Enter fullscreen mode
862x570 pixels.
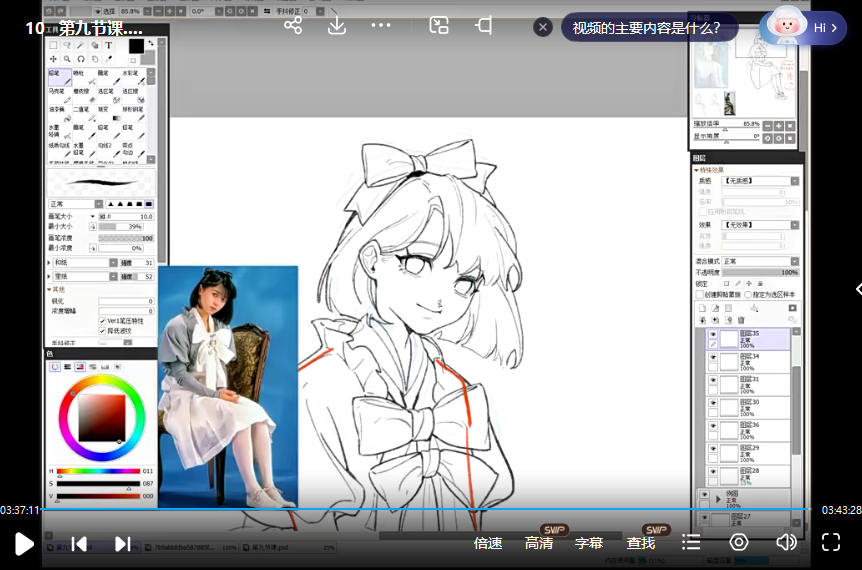point(830,542)
